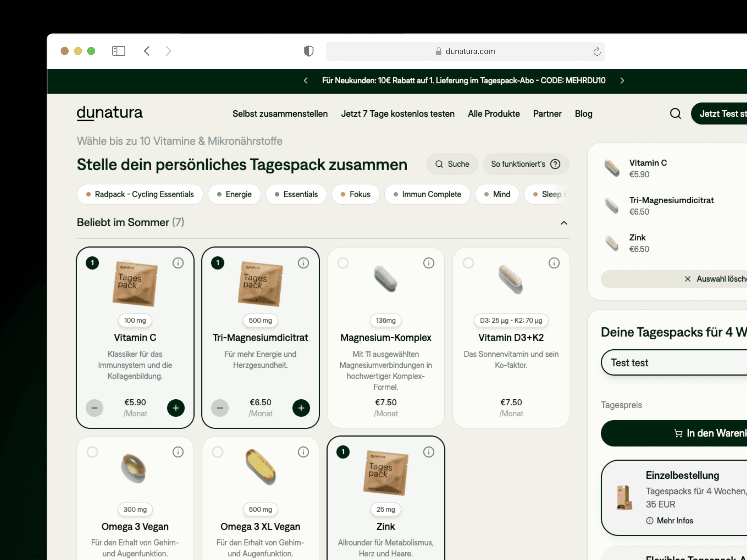The width and height of the screenshot is (747, 560).
Task: Open site search magnifier icon
Action: click(675, 114)
